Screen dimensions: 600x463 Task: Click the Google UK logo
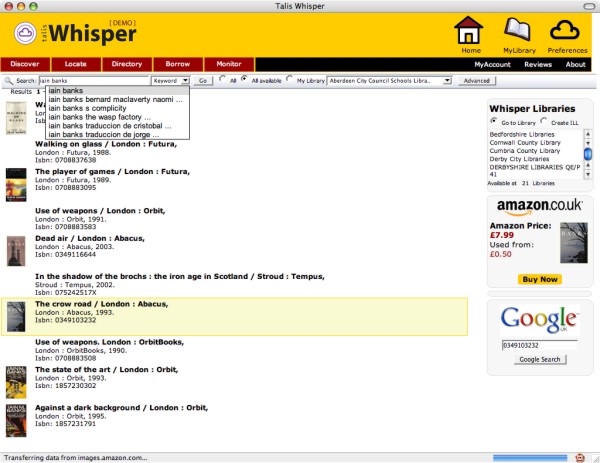(540, 319)
